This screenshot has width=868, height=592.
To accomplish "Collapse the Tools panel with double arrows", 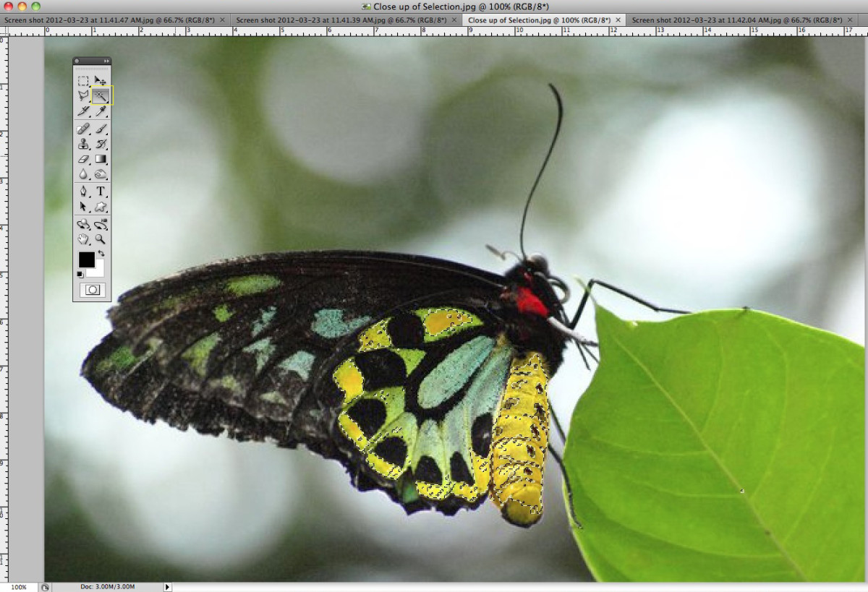I will (106, 61).
